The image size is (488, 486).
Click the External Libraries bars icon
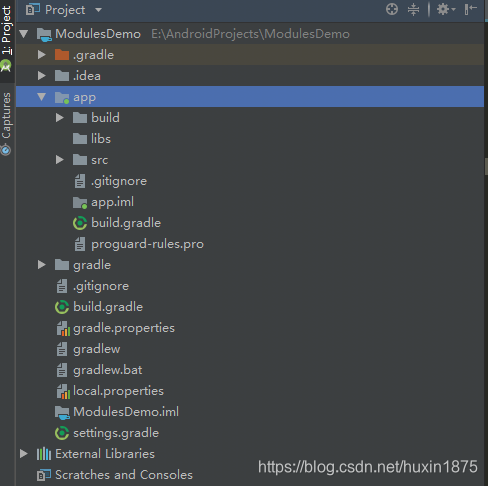point(44,454)
